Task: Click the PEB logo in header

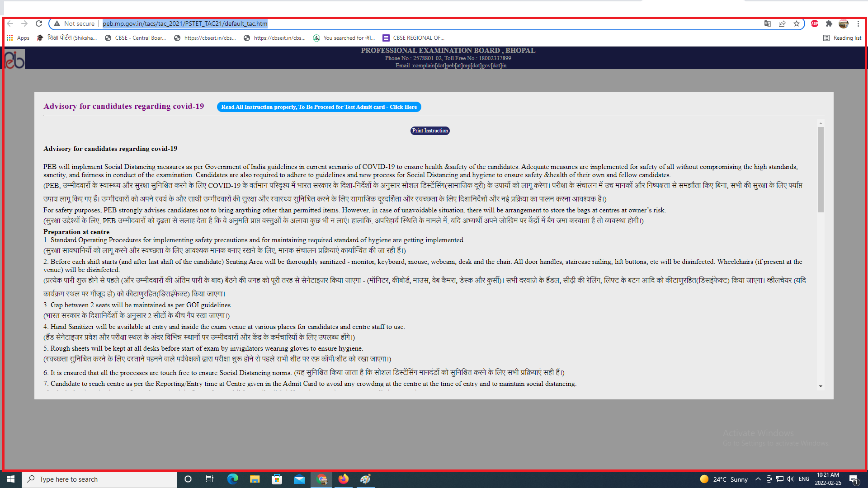Action: (14, 59)
